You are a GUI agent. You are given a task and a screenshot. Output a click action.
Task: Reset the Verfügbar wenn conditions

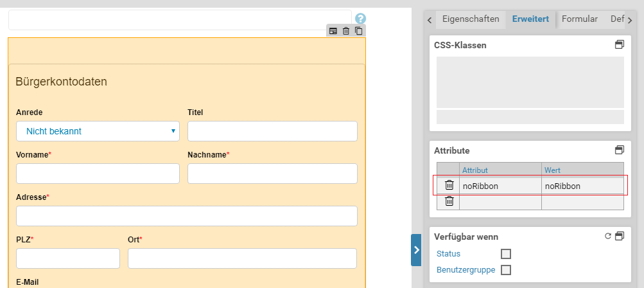[608, 236]
